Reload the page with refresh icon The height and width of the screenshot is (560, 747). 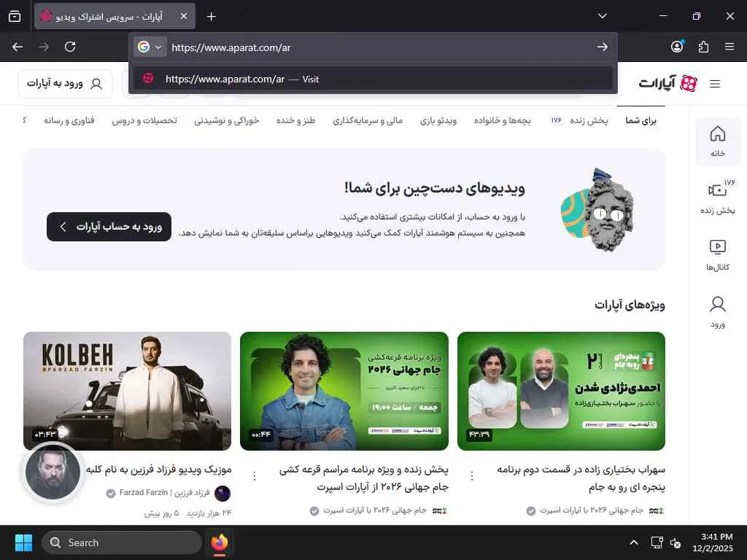70,47
